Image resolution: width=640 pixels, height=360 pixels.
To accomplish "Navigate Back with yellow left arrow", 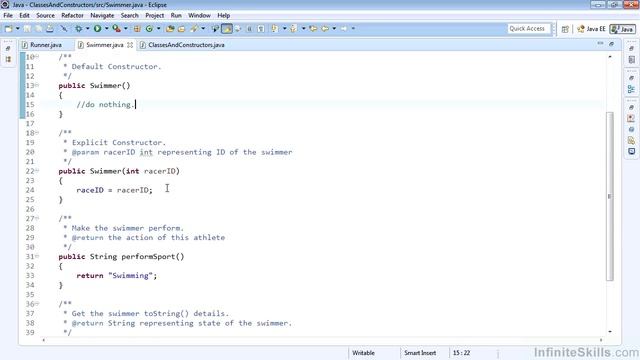I will pos(325,29).
